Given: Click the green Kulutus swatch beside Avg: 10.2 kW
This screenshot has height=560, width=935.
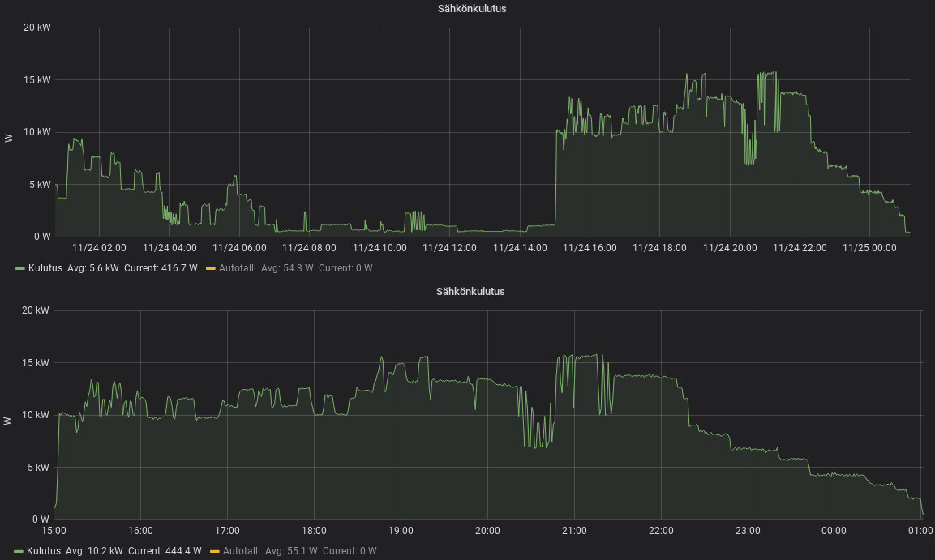Looking at the screenshot, I should pyautogui.click(x=19, y=552).
